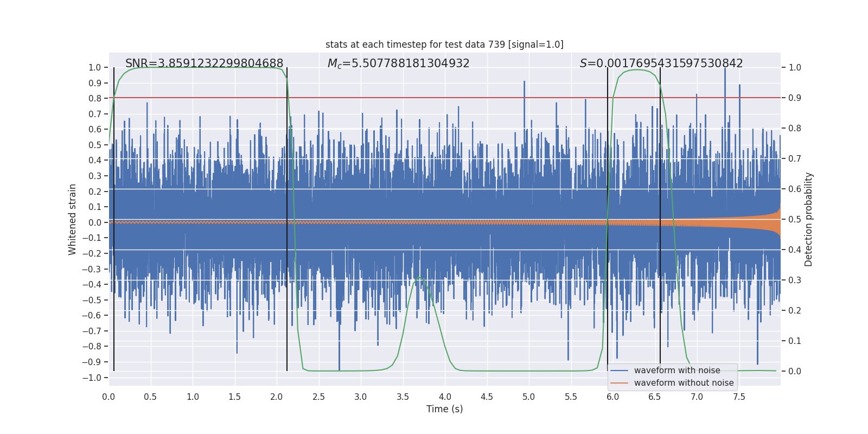Click the 7.5 tick on the time axis

(x=739, y=397)
